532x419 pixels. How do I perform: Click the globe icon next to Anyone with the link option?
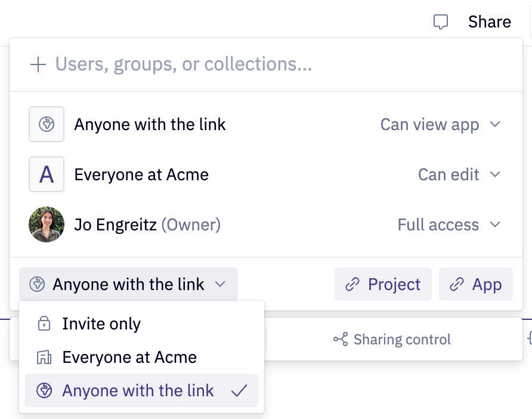(44, 390)
